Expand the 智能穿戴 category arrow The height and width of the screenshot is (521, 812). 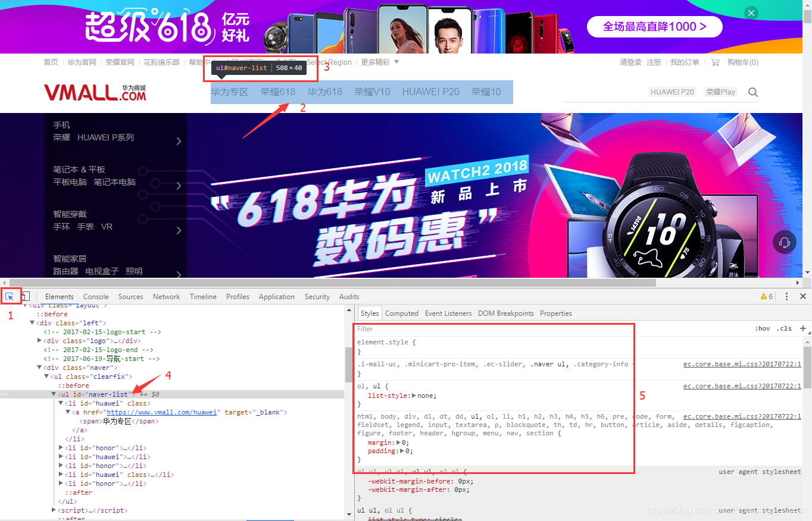tap(179, 231)
